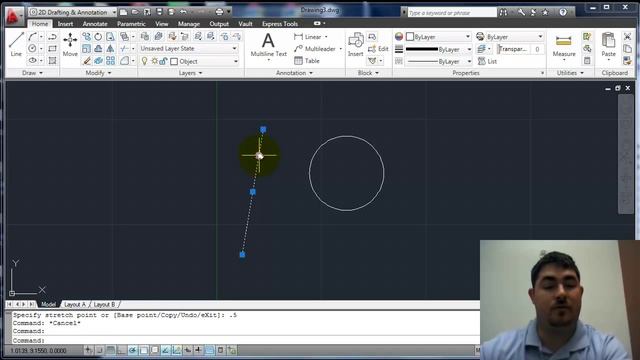
Task: Click the Plot printer icon in quick access
Action: [219, 12]
